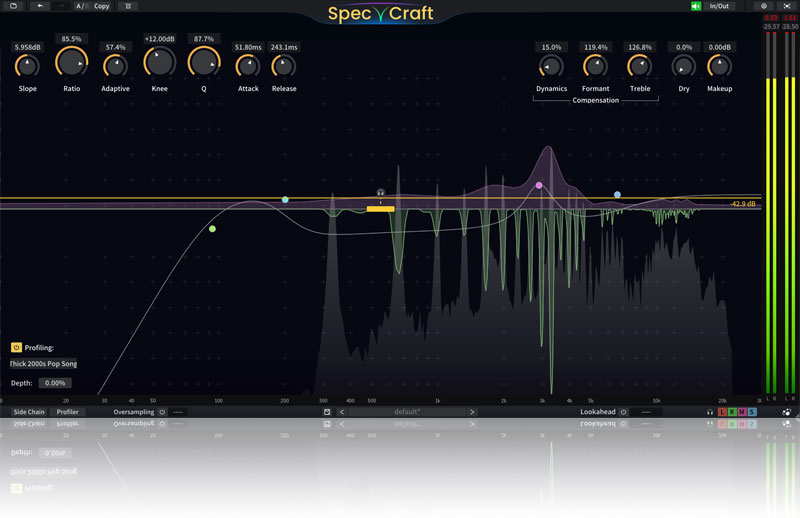
Task: Open the default preset name dropdown
Action: (x=405, y=412)
